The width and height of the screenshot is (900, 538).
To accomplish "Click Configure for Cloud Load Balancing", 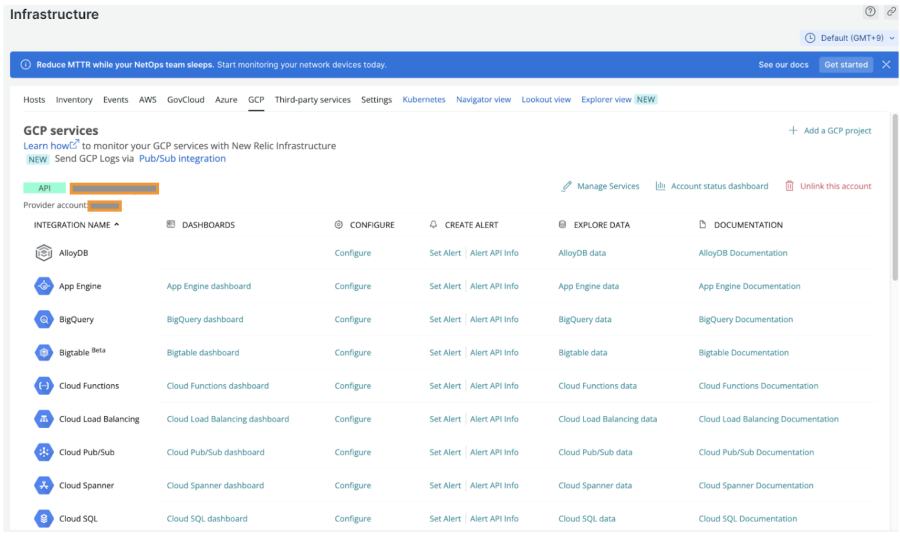I will tap(352, 419).
